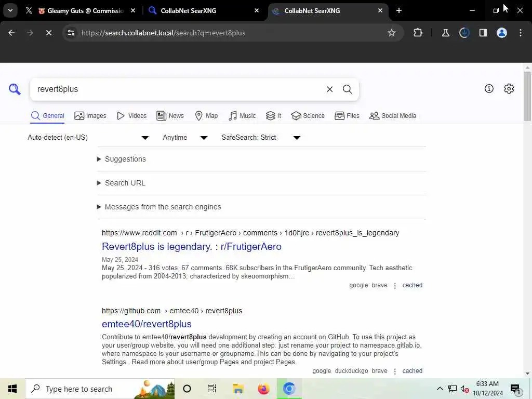Open File Explorer from taskbar
Image resolution: width=532 pixels, height=399 pixels.
coord(238,389)
